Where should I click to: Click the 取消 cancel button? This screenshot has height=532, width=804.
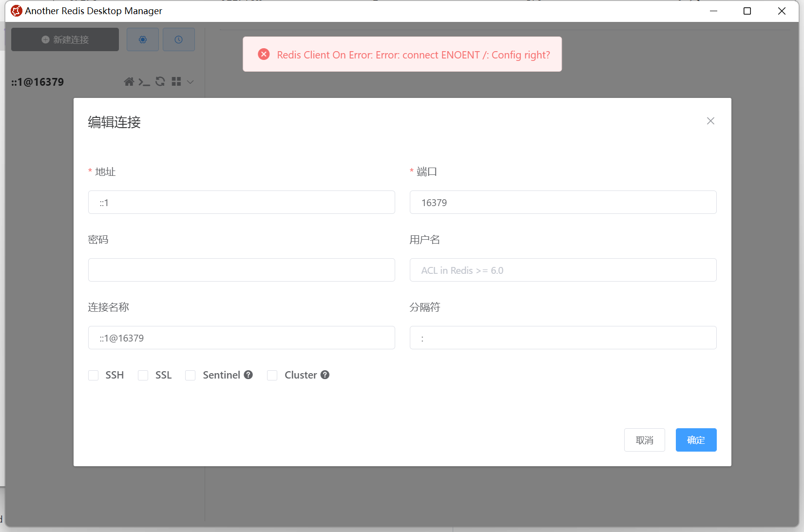pyautogui.click(x=644, y=440)
